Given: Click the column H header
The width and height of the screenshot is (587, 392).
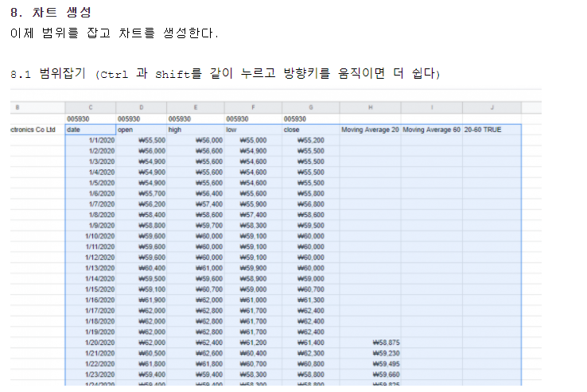Looking at the screenshot, I should (x=370, y=107).
